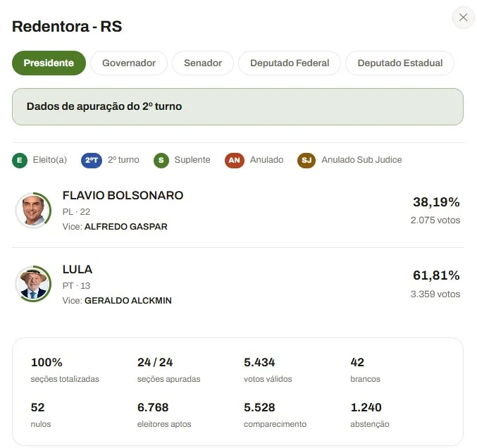Select the Presidente tab

click(x=49, y=63)
